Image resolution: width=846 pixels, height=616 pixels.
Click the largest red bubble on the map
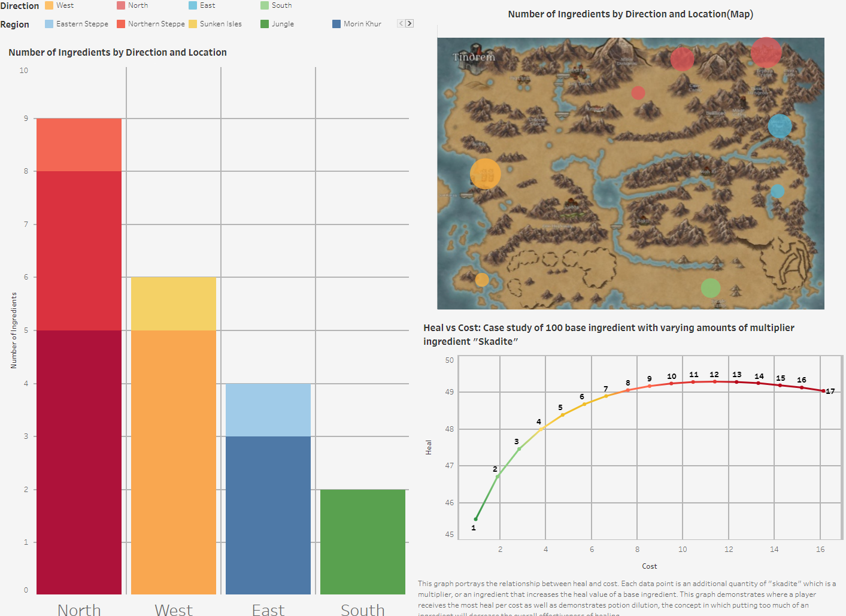tap(766, 53)
